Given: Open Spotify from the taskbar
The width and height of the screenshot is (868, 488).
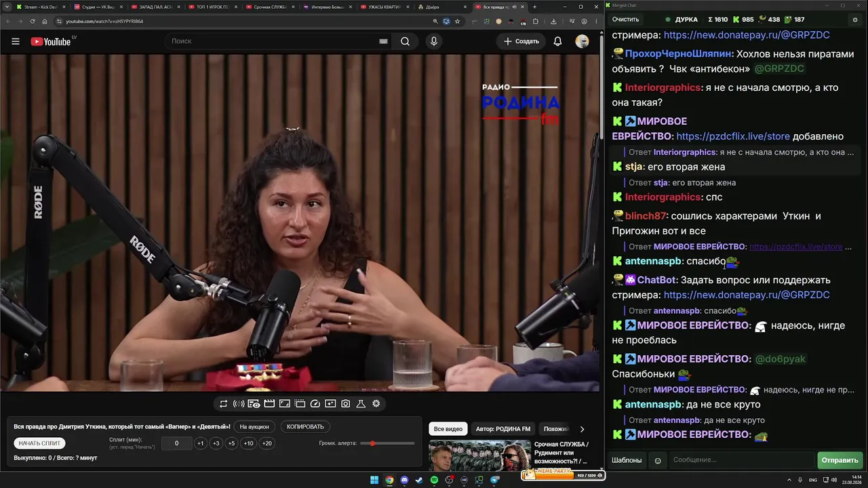Looking at the screenshot, I should (x=435, y=480).
